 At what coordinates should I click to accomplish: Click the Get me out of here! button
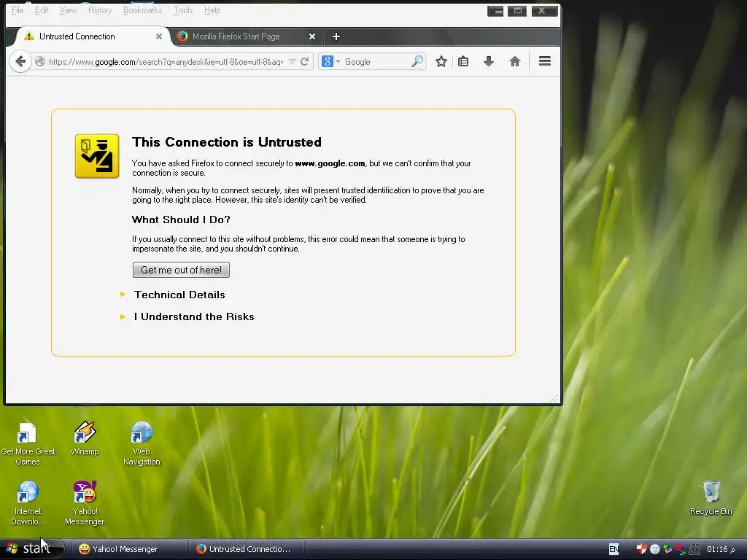pos(181,270)
